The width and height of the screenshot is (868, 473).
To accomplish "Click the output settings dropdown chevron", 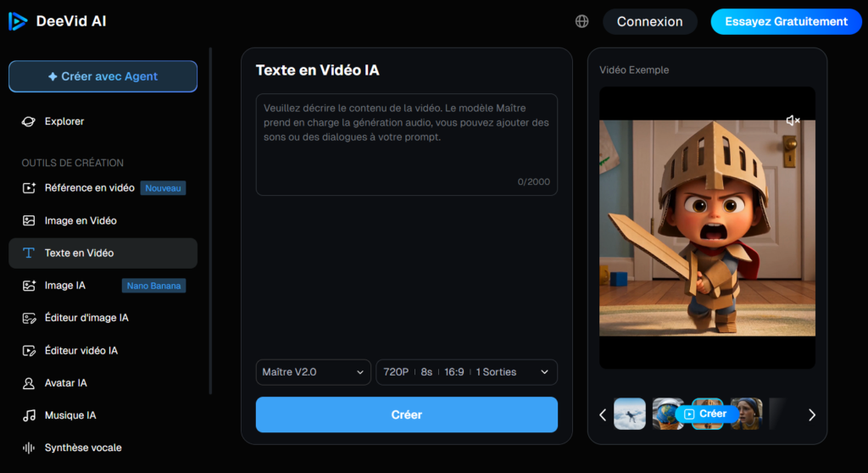I will (544, 372).
